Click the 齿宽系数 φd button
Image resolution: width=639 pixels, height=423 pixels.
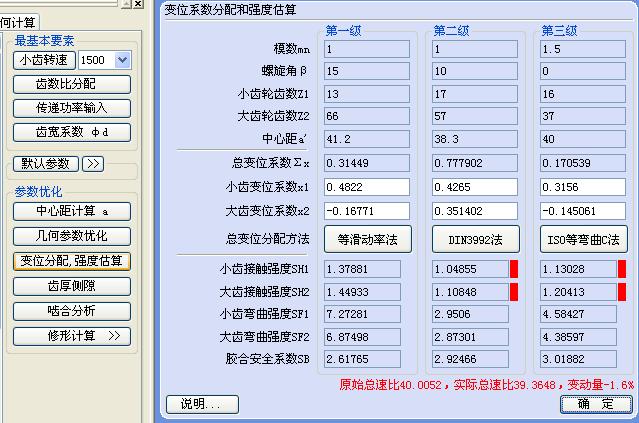[72, 132]
